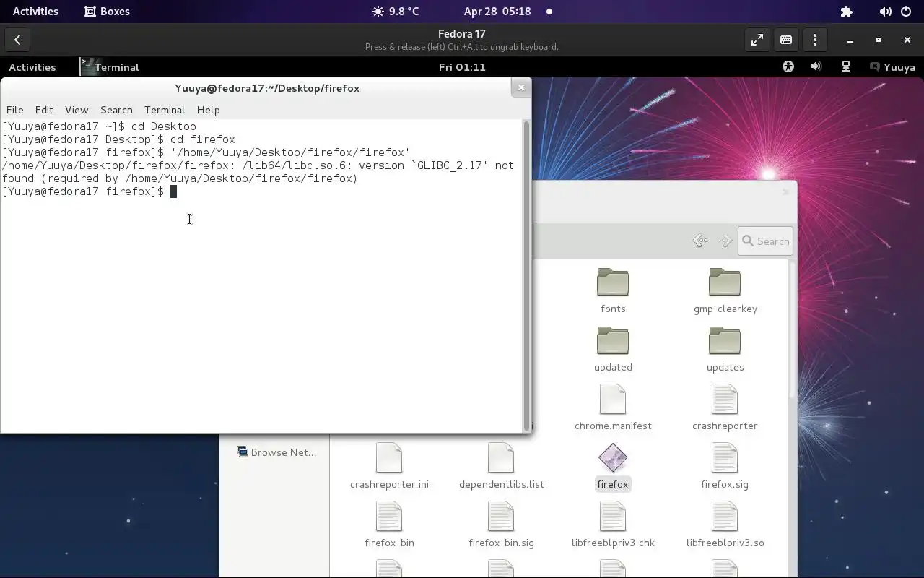Open the fonts folder in file manager
This screenshot has width=924, height=578.
point(613,290)
